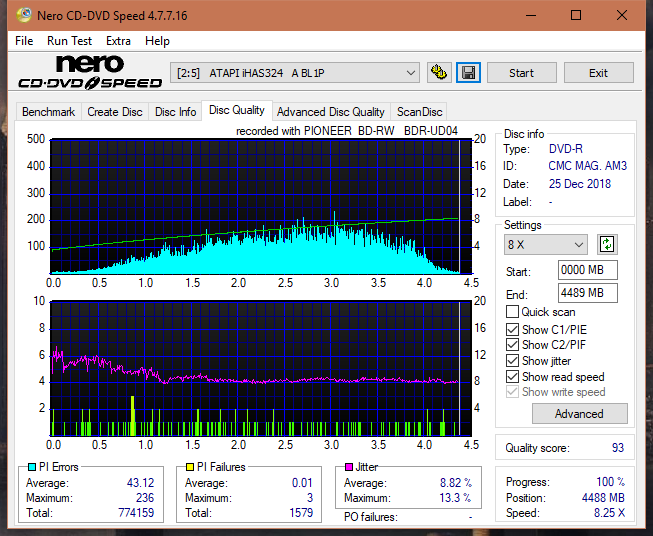Click PI Errors average 43.12 value
653x536 pixels.
140,483
